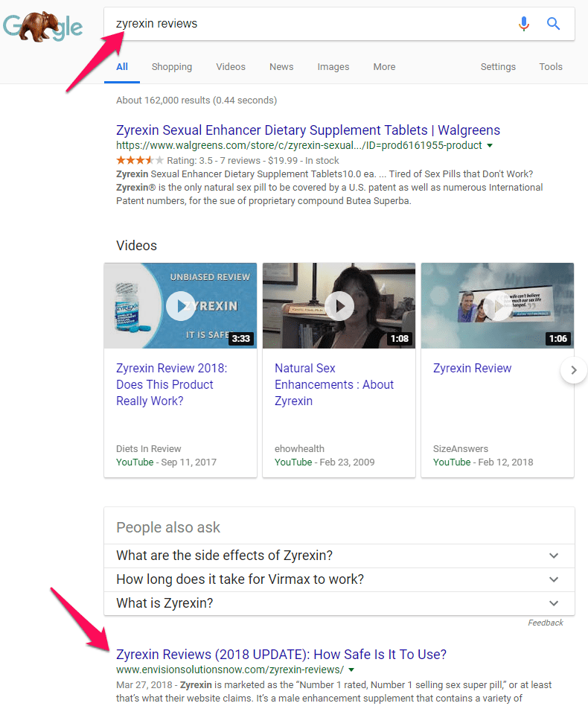
Task: Expand the 'What is Zyrexin?' question
Action: pyautogui.click(x=339, y=603)
